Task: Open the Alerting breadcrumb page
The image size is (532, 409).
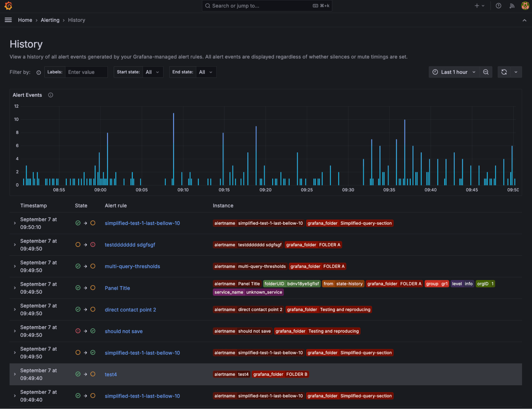Action: [x=50, y=20]
